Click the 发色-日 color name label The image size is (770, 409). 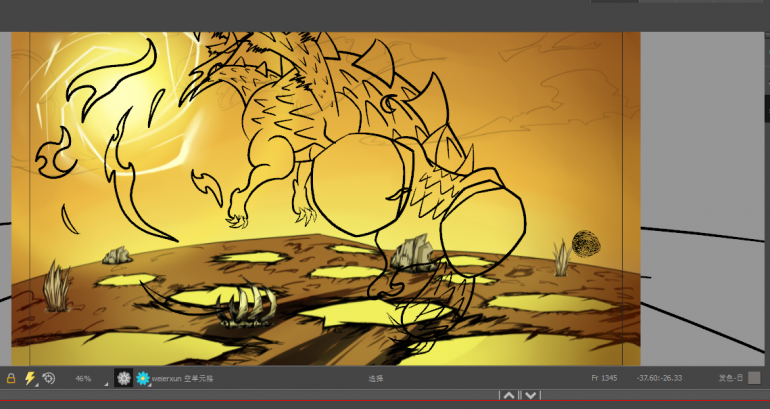(730, 379)
